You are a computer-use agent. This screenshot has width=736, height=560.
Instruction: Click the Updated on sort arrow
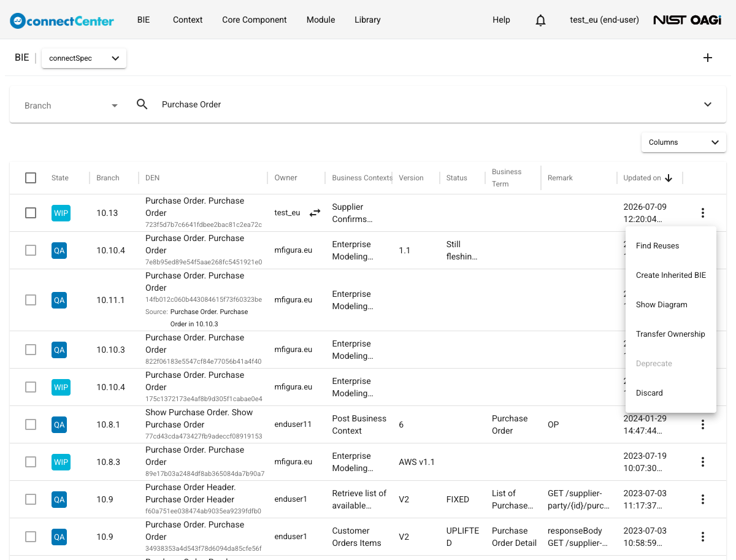click(669, 178)
